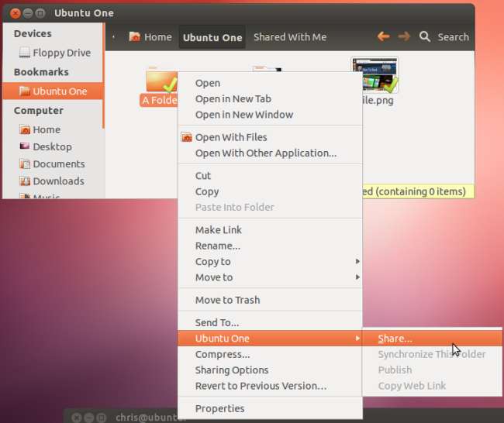Choose Revert to Previous Version...
The height and width of the screenshot is (423, 504).
(270, 385)
